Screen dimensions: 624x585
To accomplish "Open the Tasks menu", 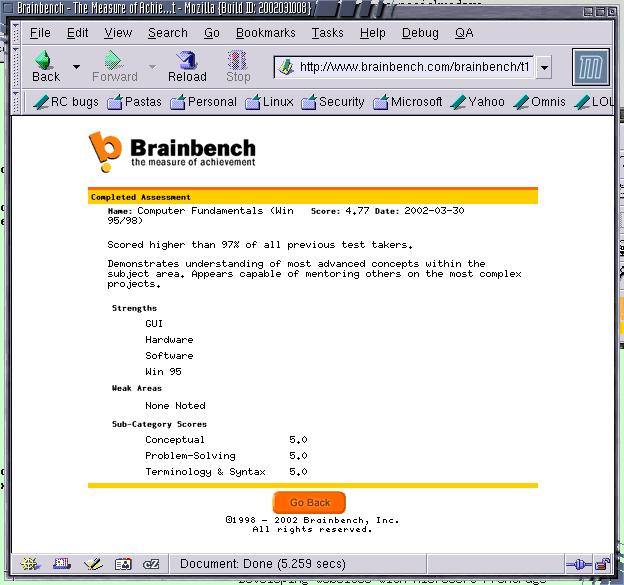I will (327, 33).
